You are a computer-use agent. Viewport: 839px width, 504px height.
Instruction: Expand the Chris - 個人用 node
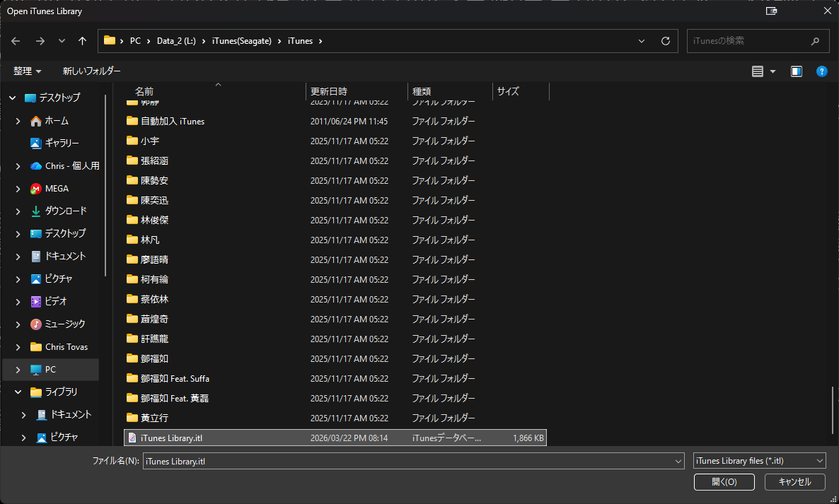tap(18, 166)
